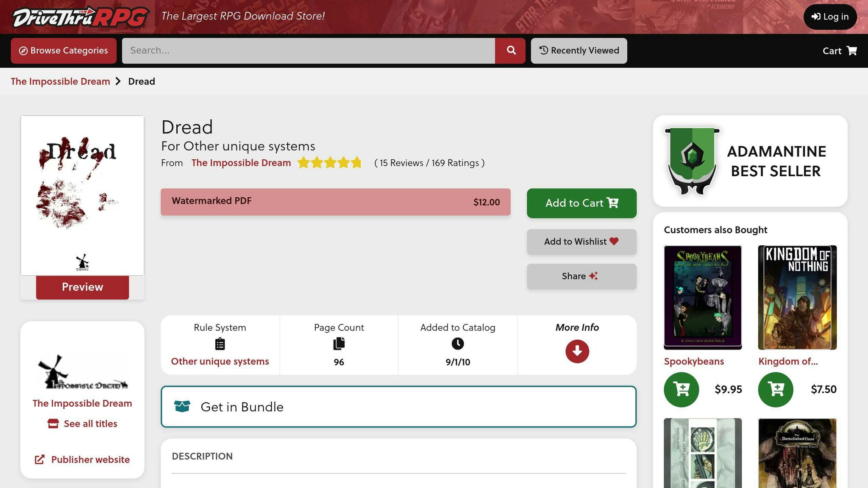Click the Publisher website external link icon
This screenshot has height=488, width=868.
click(39, 460)
